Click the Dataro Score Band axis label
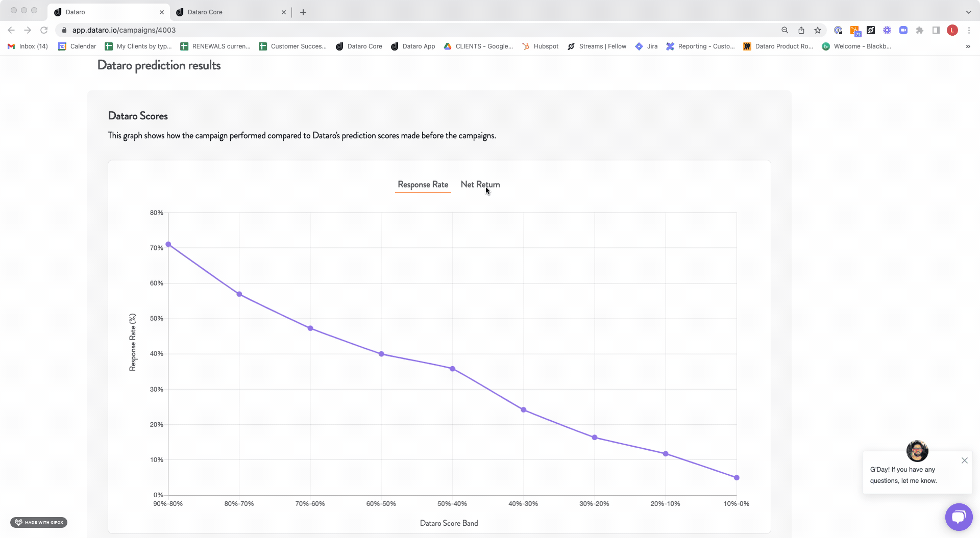Viewport: 980px width, 538px height. click(449, 523)
